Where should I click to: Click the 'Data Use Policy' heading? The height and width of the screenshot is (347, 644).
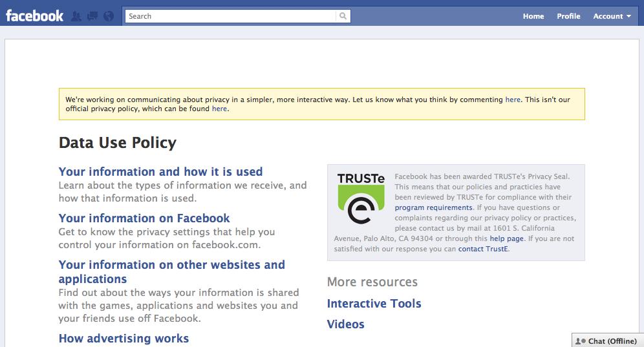coord(118,143)
